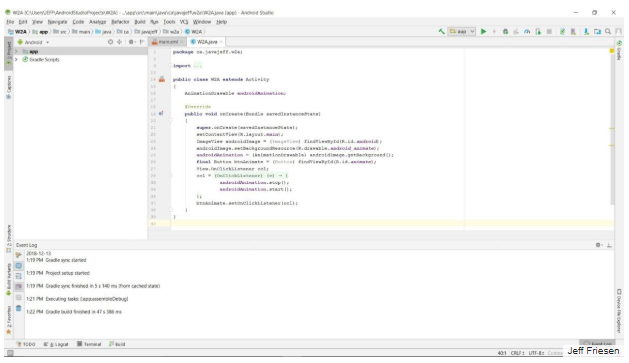Hide the Event Log panel with the hide icon
The width and height of the screenshot is (629, 363).
[609, 245]
